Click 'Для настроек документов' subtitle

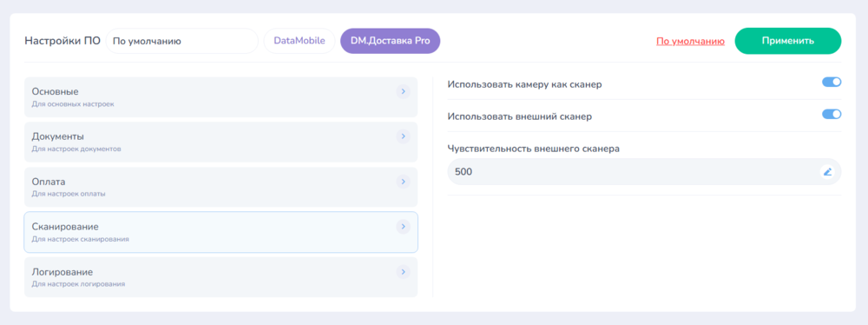(x=76, y=149)
